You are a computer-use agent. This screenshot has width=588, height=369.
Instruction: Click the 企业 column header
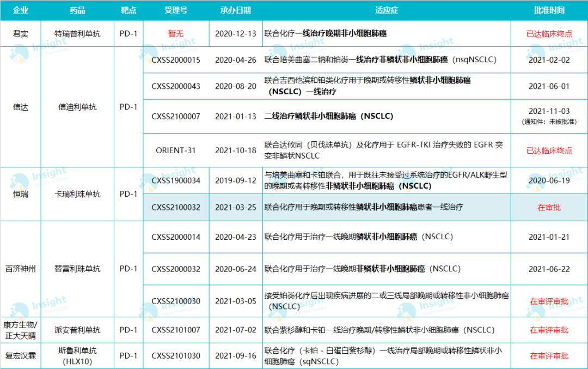point(21,10)
